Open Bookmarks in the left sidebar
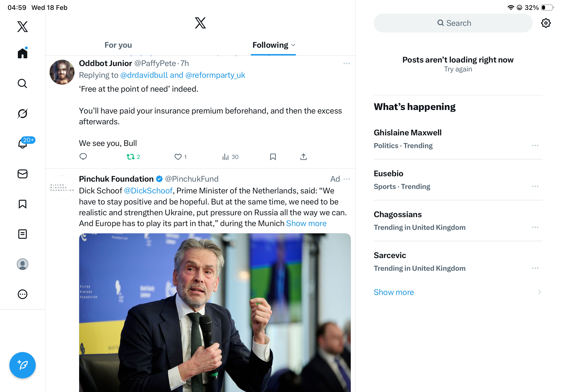The image size is (561, 392). [x=23, y=204]
